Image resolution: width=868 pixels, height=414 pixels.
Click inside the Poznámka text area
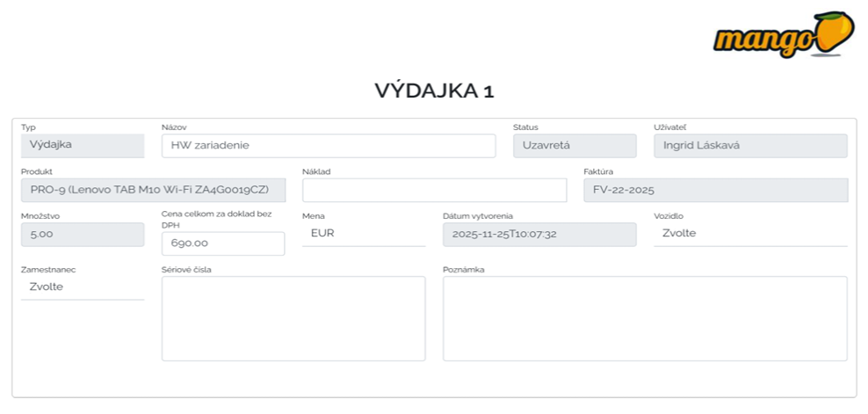pos(644,318)
